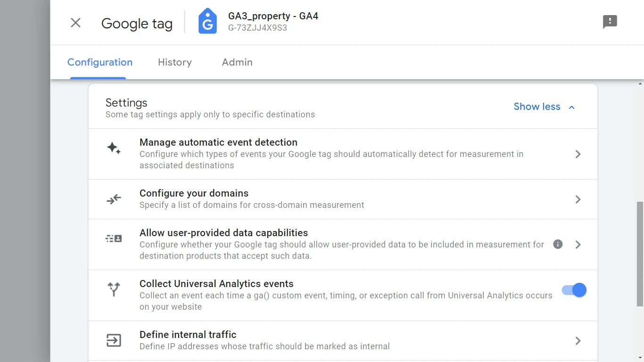The height and width of the screenshot is (362, 644).
Task: Select the Configuration tab
Action: [100, 62]
